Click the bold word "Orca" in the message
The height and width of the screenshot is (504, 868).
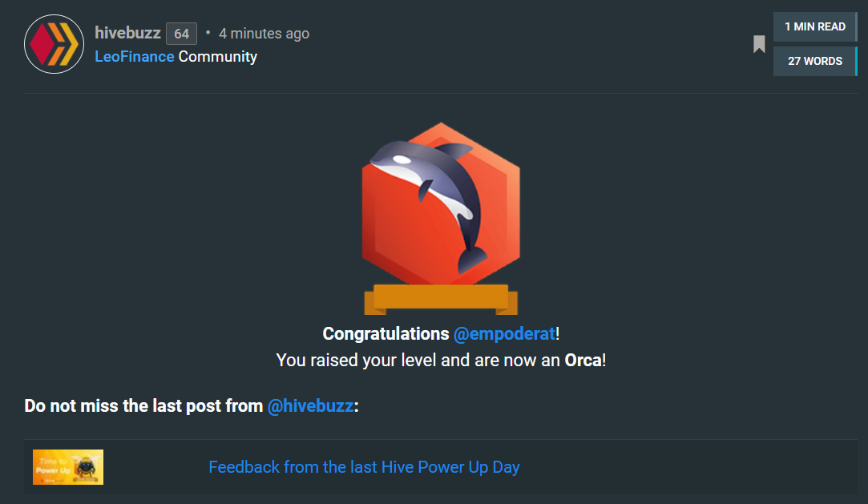tap(583, 360)
